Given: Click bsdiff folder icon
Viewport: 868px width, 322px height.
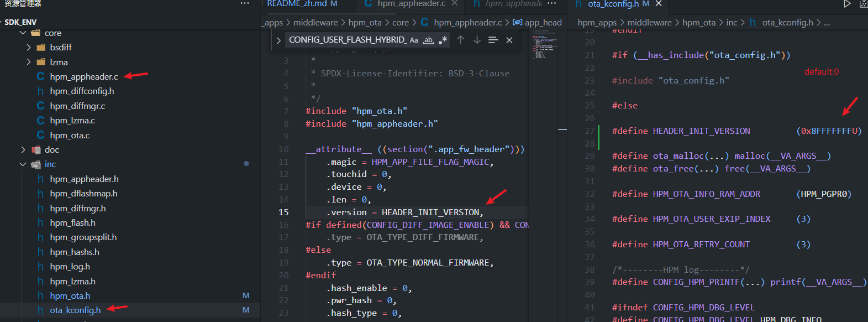Looking at the screenshot, I should click(x=41, y=48).
